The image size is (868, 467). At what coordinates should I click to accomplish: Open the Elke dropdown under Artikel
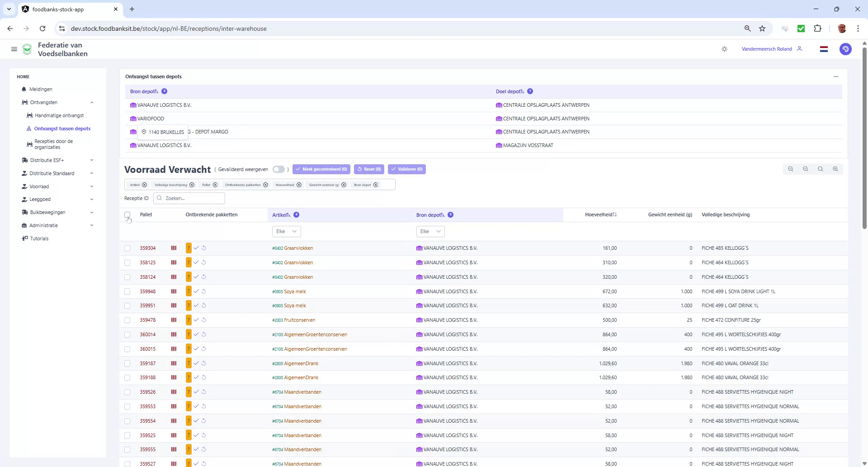click(x=286, y=231)
